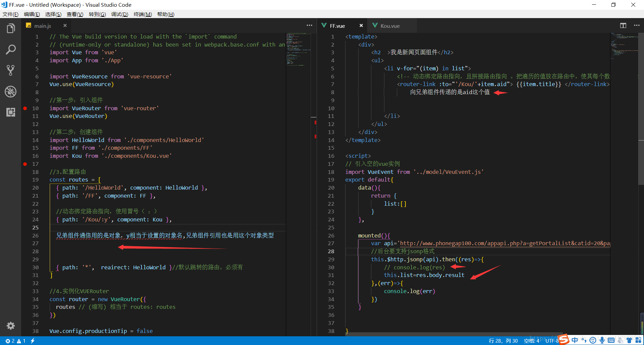Open the Search view in activity bar
644x345 pixels.
[11, 50]
